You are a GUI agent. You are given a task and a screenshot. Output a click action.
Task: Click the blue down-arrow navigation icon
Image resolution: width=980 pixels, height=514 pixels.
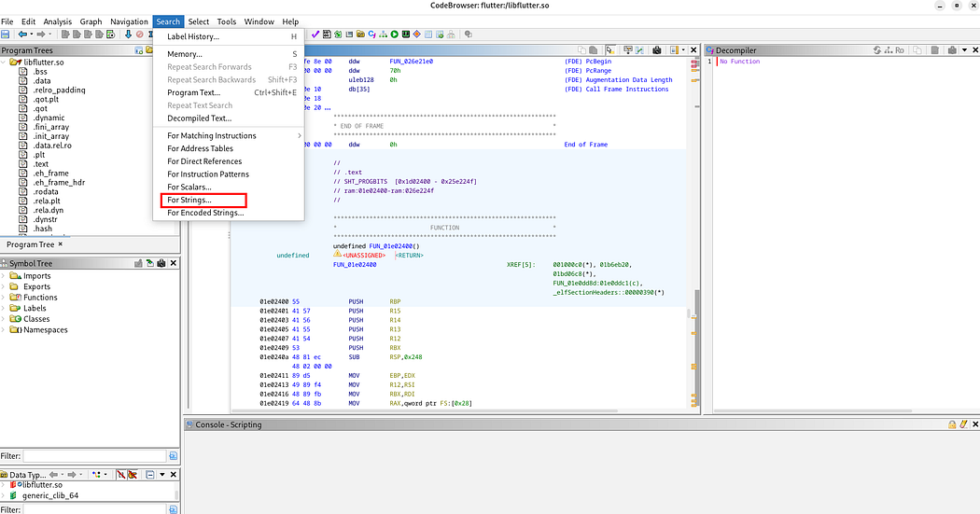[128, 35]
